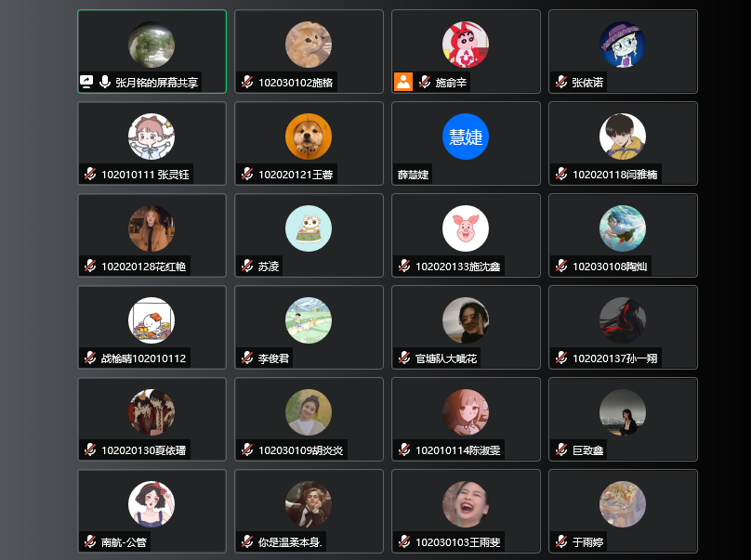
Task: Click the muted mic icon for 巨致鑫
Action: [x=561, y=449]
